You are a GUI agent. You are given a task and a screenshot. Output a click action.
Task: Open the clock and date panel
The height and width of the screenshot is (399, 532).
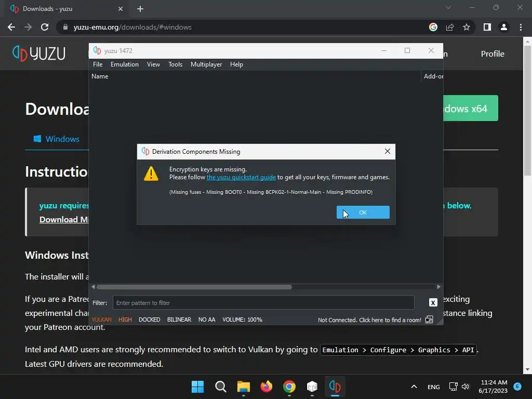pyautogui.click(x=493, y=387)
